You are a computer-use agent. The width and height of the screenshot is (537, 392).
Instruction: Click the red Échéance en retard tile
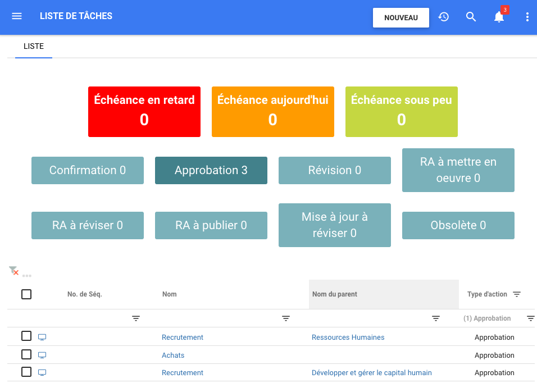[144, 112]
